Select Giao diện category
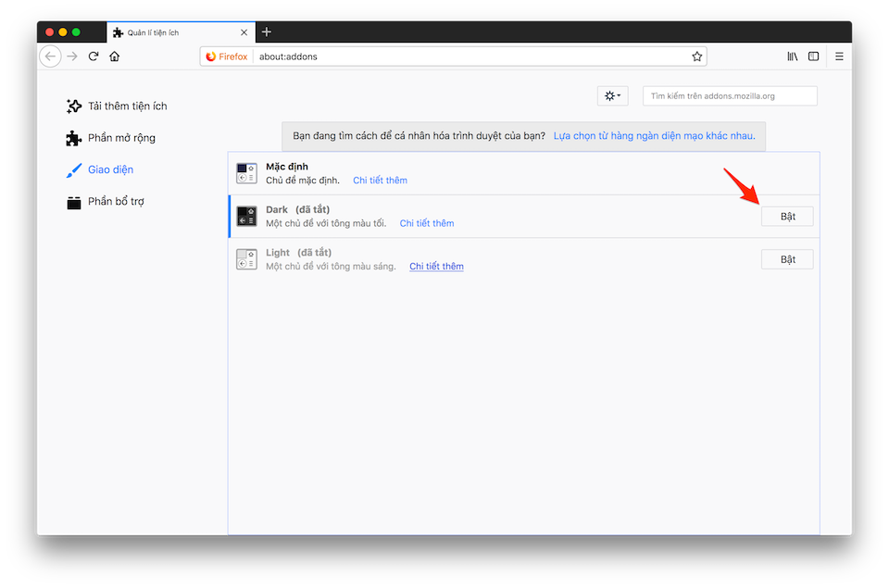This screenshot has width=889, height=588. [x=100, y=169]
